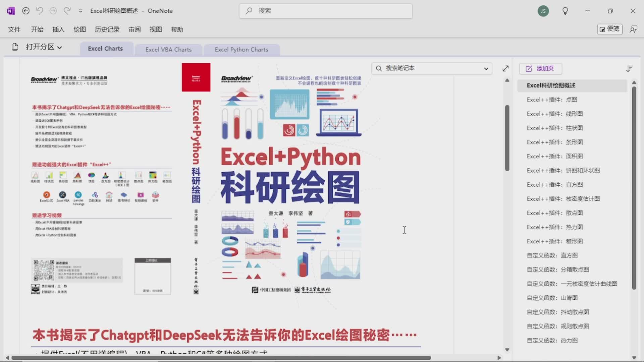Open page 自定义函数: 直方图
This screenshot has height=362, width=644.
click(572, 255)
